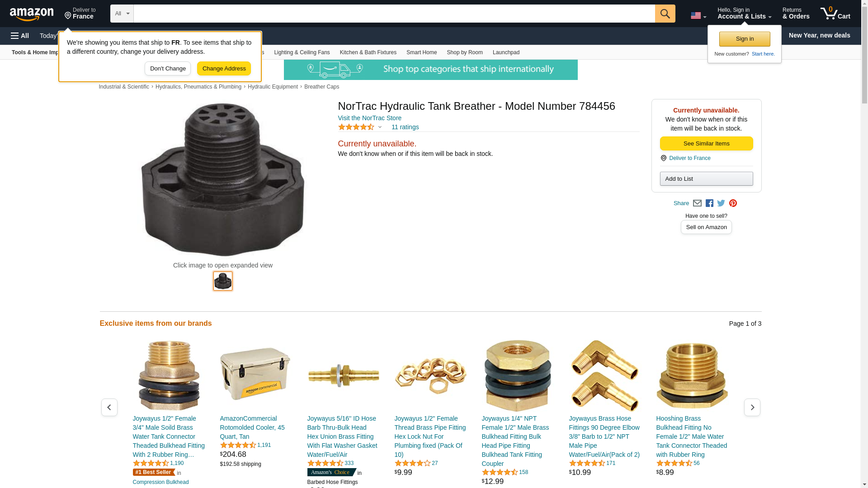Click the Change Address button
868x488 pixels.
224,69
